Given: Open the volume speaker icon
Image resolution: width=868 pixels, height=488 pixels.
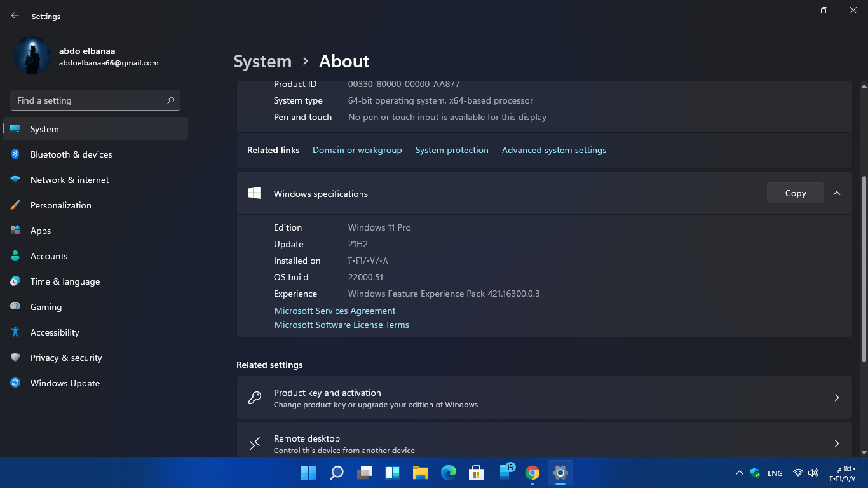Looking at the screenshot, I should [813, 473].
